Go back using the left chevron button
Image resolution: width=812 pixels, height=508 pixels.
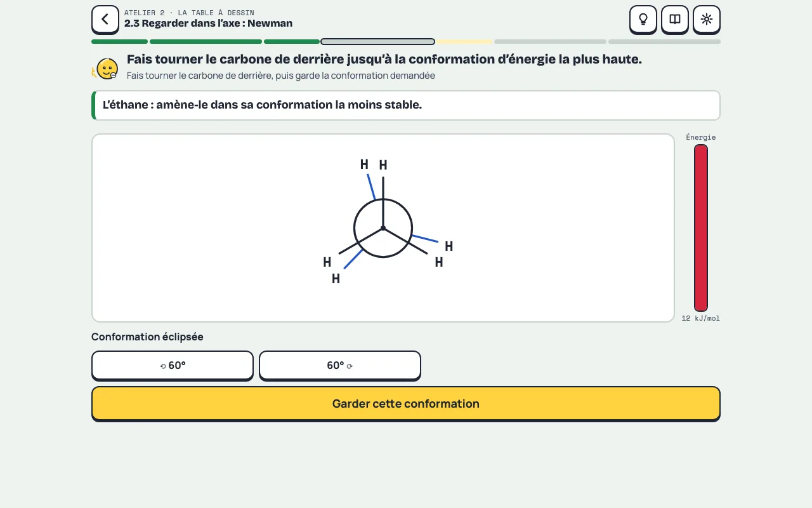pos(105,19)
